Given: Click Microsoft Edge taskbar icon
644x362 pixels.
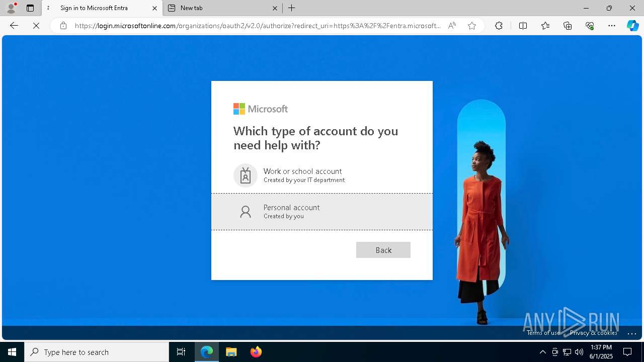Looking at the screenshot, I should pyautogui.click(x=207, y=352).
